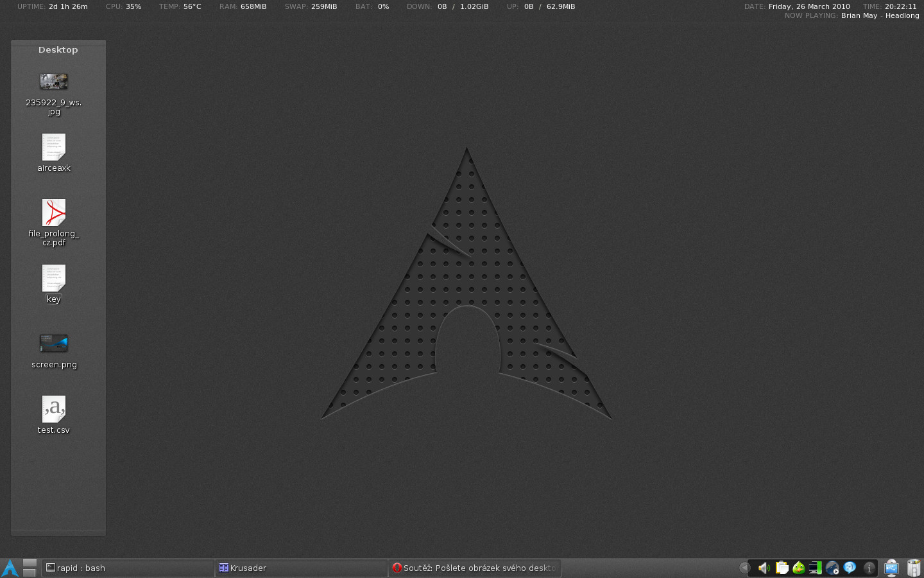924x578 pixels.
Task: Show notifications info tray icon
Action: pos(869,568)
